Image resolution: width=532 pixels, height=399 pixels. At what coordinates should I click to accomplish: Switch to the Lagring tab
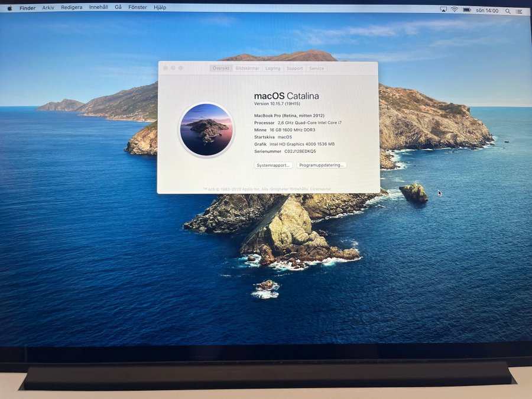[273, 68]
